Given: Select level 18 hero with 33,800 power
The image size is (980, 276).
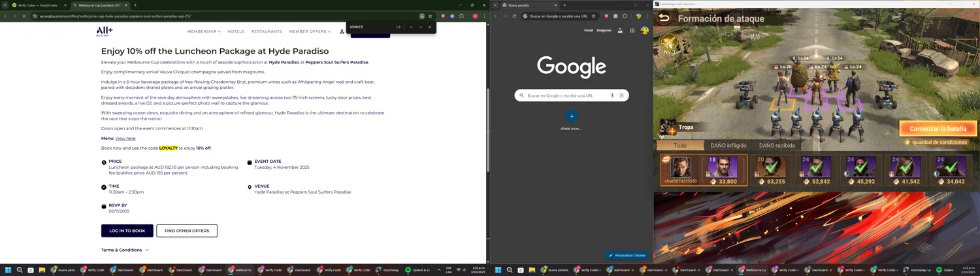Looking at the screenshot, I should pos(723,169).
